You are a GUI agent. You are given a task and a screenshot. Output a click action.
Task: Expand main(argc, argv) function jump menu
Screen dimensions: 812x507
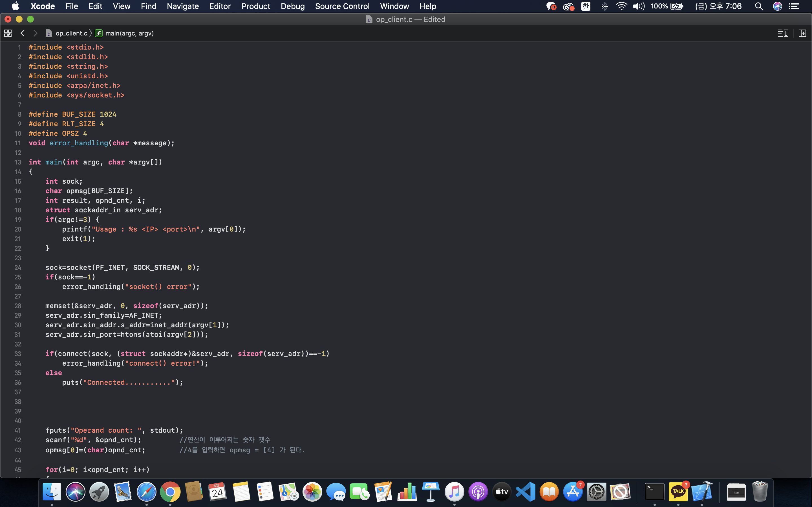[x=129, y=33]
